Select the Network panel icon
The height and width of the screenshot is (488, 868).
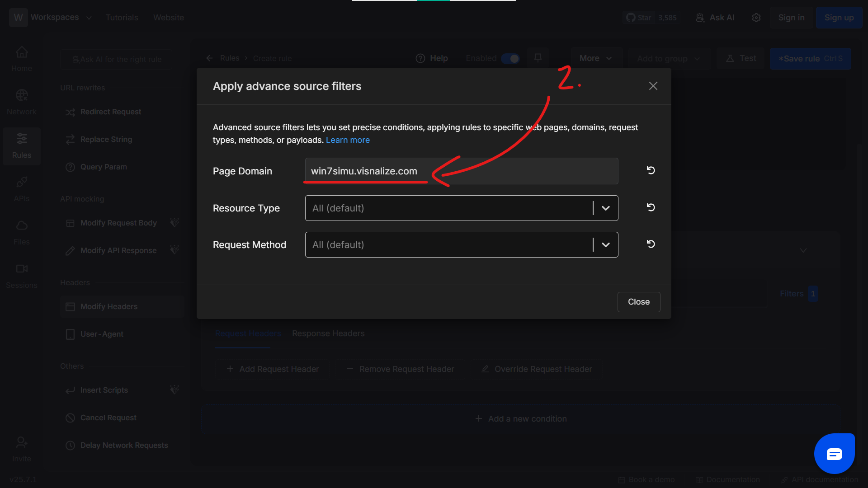pos(21,102)
